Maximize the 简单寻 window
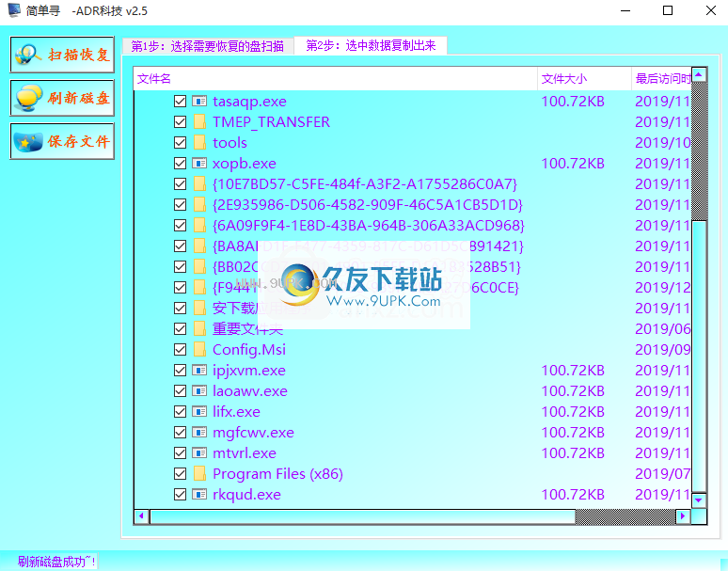Viewport: 728px width, 571px height. pyautogui.click(x=668, y=10)
